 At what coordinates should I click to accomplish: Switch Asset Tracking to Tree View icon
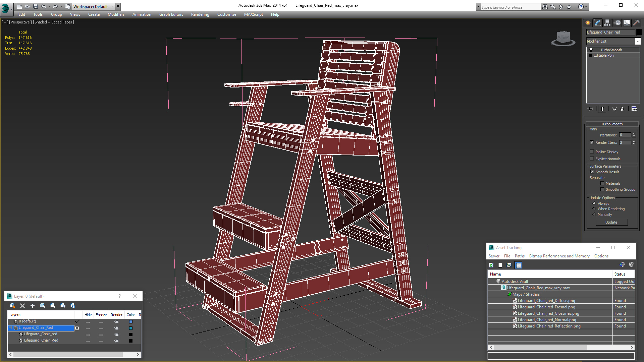(x=509, y=265)
